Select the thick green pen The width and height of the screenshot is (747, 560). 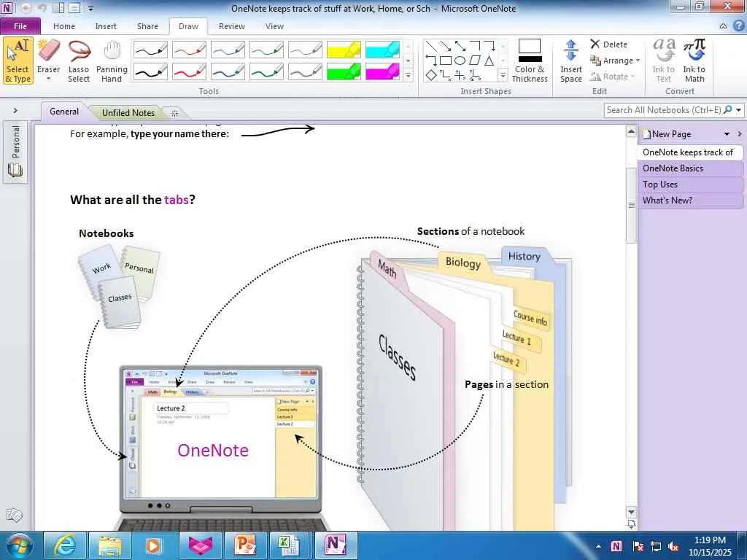266,71
